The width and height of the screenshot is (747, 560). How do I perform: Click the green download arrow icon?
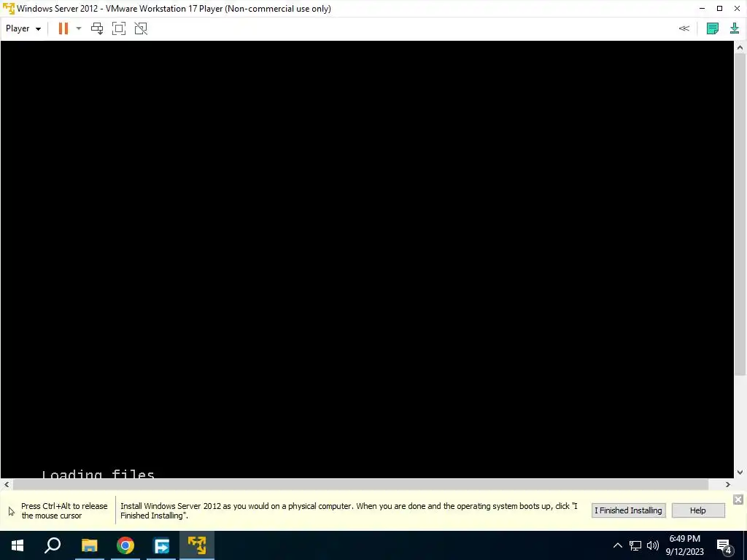click(734, 28)
